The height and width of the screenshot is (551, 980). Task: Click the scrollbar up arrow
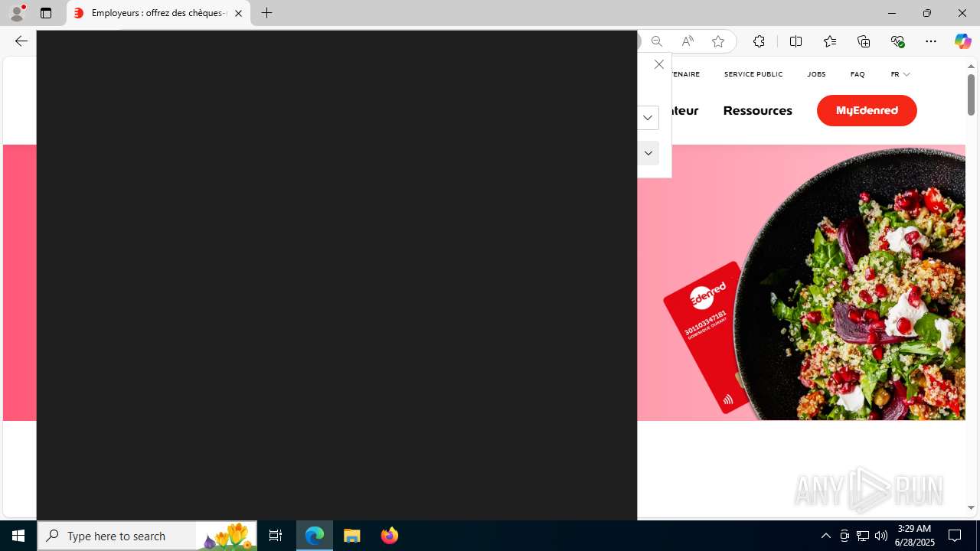coord(971,67)
